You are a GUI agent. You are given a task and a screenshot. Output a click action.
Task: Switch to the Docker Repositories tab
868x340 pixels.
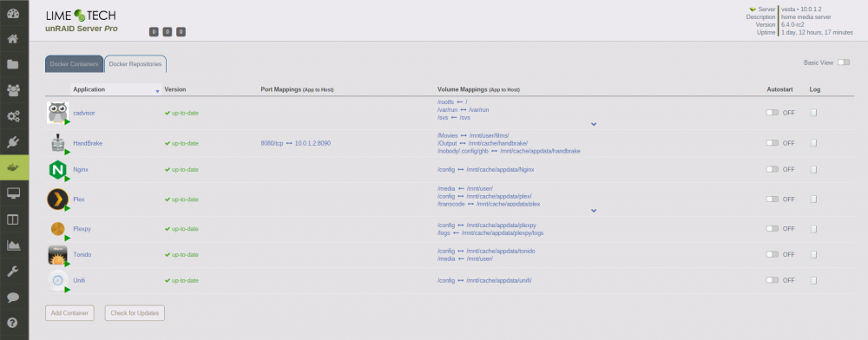pos(135,64)
